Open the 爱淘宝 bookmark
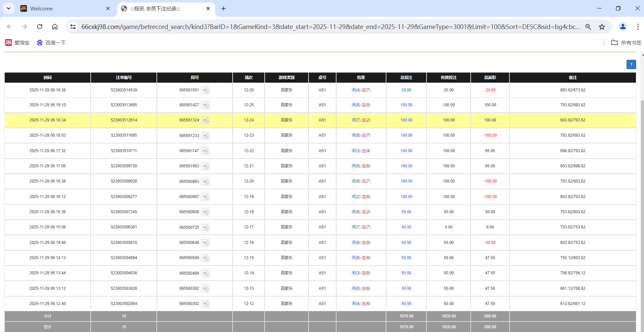644x332 pixels. pos(17,43)
